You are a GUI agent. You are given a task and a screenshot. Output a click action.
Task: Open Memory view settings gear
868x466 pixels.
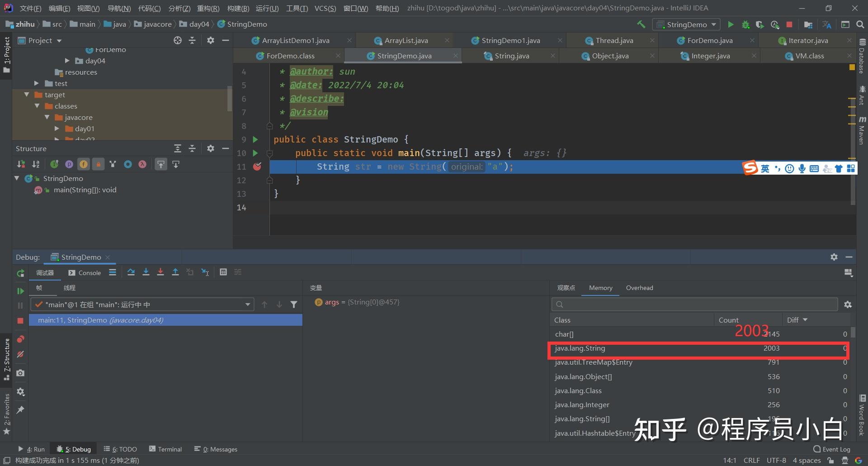(x=848, y=304)
